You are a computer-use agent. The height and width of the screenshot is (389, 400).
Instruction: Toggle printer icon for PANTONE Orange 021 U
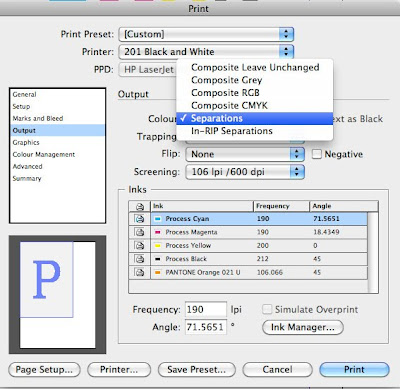(140, 272)
